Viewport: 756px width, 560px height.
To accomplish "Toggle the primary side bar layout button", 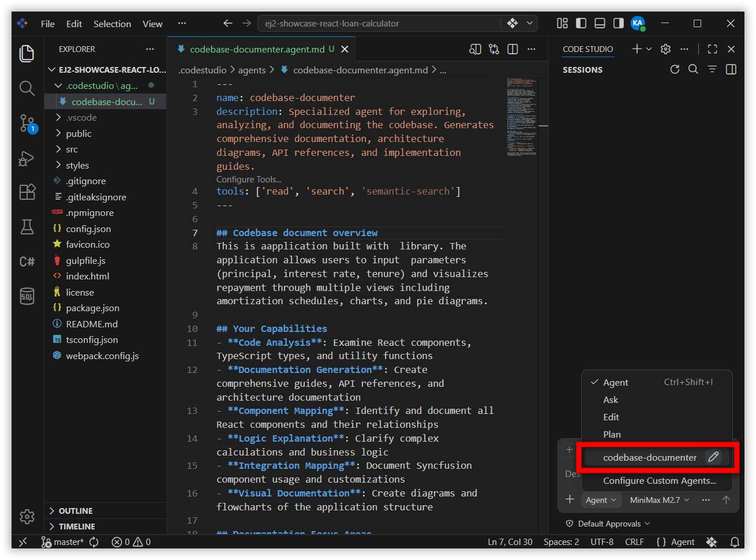I will point(581,23).
